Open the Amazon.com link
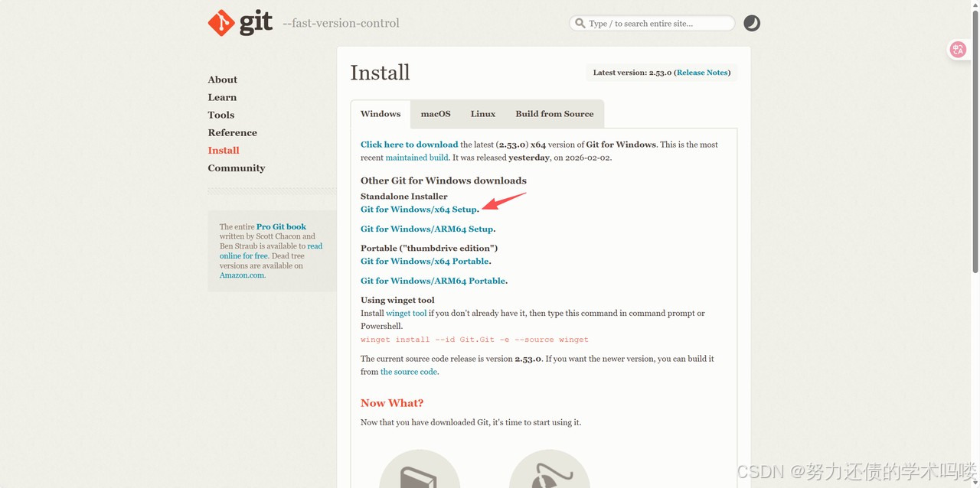 pos(242,275)
